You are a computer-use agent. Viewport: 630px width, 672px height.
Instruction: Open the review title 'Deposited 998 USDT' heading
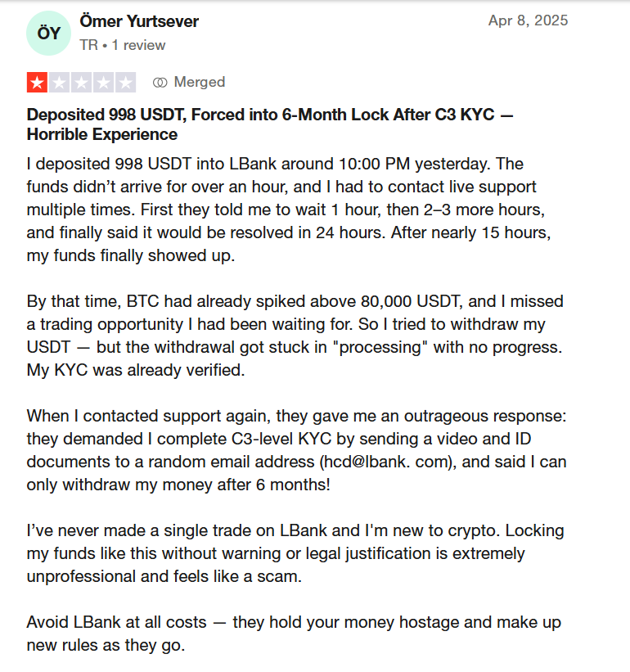pyautogui.click(x=270, y=124)
